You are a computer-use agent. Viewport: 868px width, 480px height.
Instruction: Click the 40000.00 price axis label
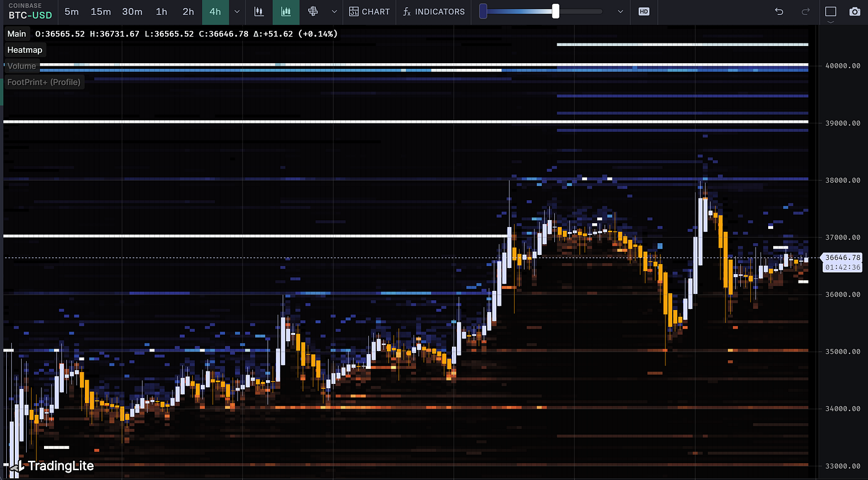coord(842,66)
